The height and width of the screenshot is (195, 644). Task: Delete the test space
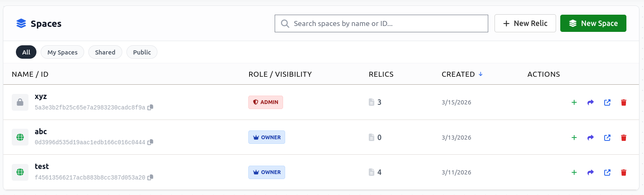pos(623,172)
